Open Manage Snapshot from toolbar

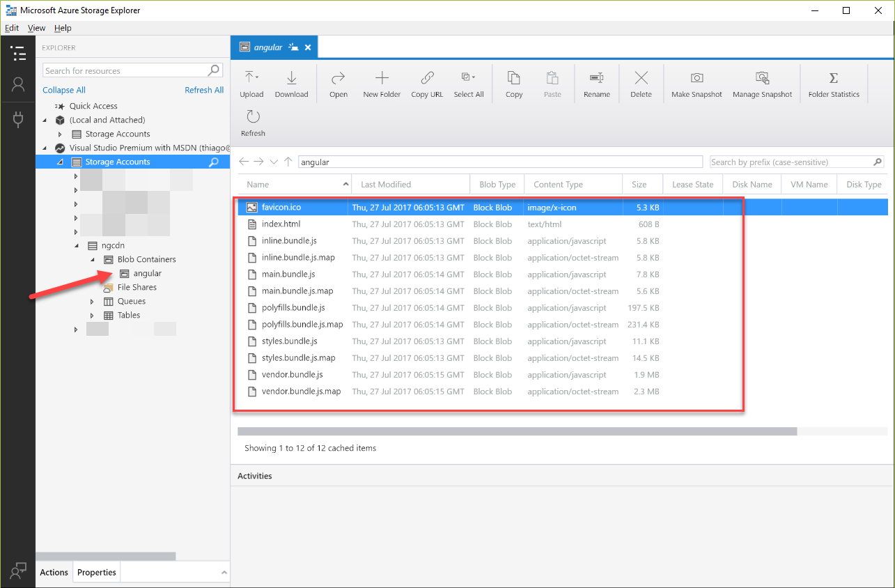click(762, 84)
